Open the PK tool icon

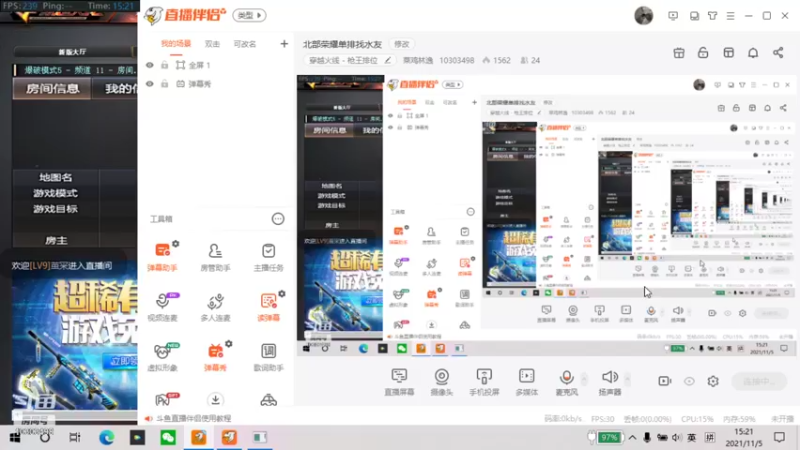163,399
